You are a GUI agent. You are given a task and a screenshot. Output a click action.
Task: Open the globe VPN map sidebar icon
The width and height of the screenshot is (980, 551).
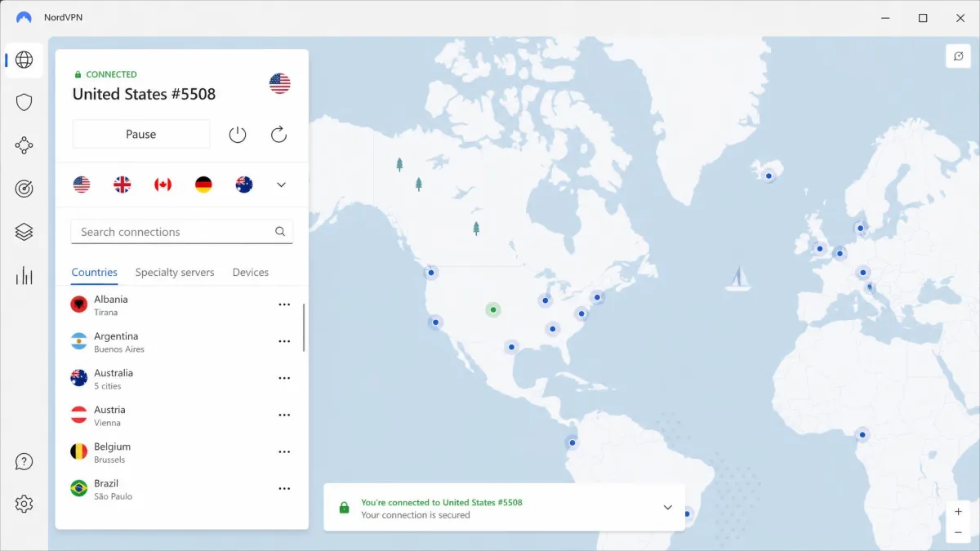(x=24, y=60)
